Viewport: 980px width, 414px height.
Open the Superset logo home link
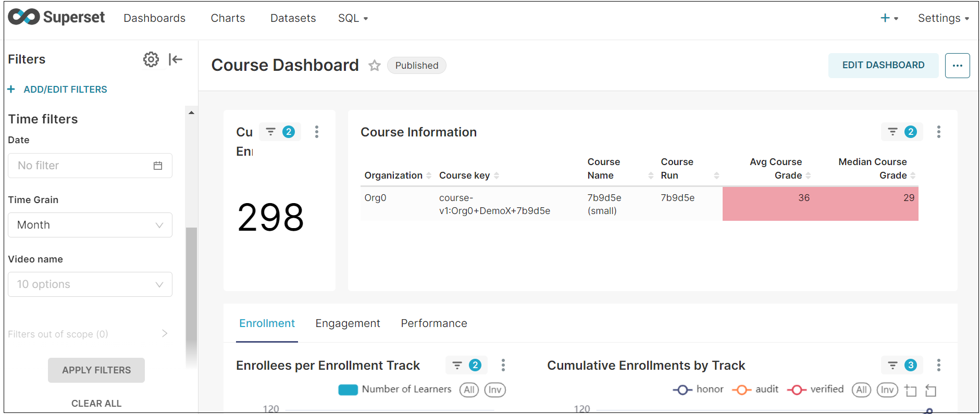click(x=56, y=18)
